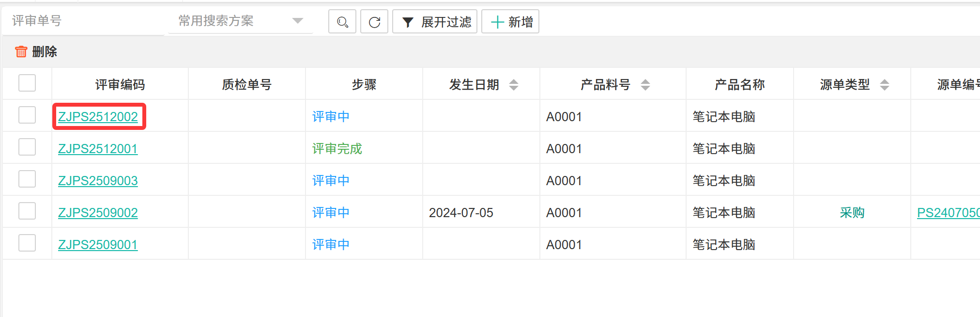Open review record ZJPS2509003
Screen dimensions: 980x317
pyautogui.click(x=98, y=181)
